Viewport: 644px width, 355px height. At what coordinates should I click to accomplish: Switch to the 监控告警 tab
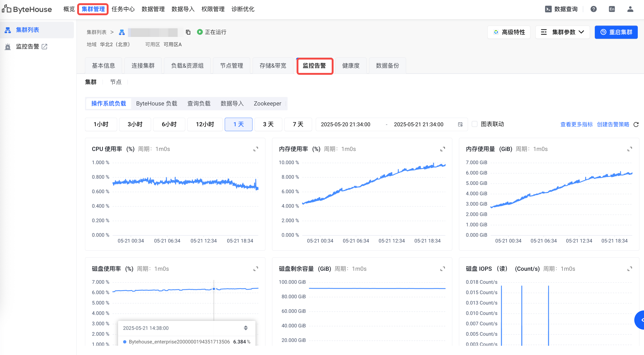(315, 66)
